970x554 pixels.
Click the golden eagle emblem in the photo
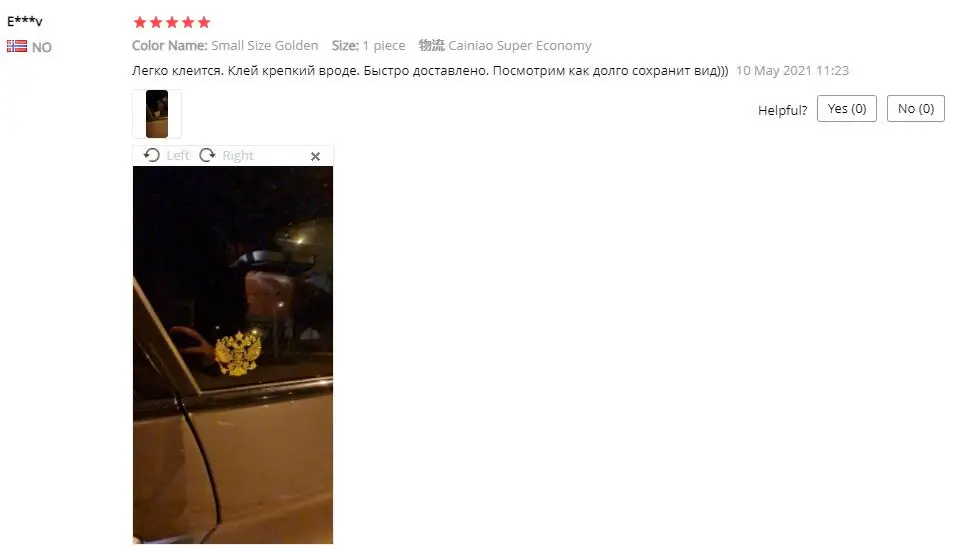coord(238,353)
